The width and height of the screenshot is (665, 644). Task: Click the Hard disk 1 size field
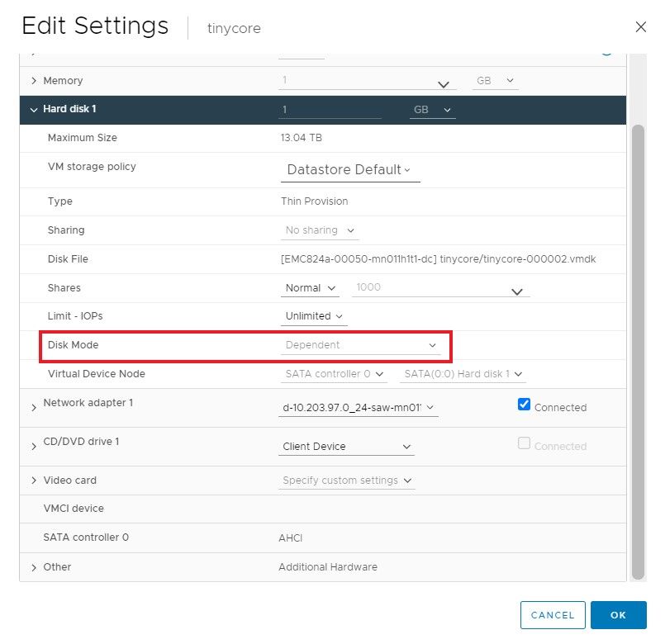pos(330,110)
